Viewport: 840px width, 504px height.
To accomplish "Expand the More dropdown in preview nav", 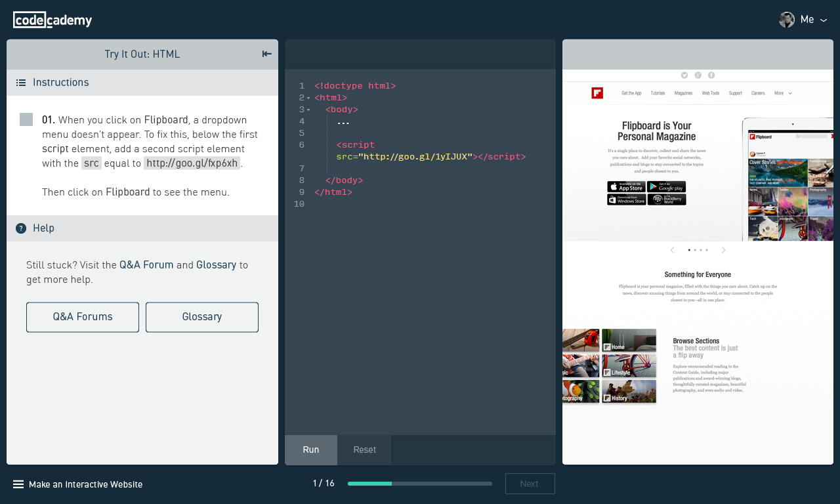I will coord(783,93).
